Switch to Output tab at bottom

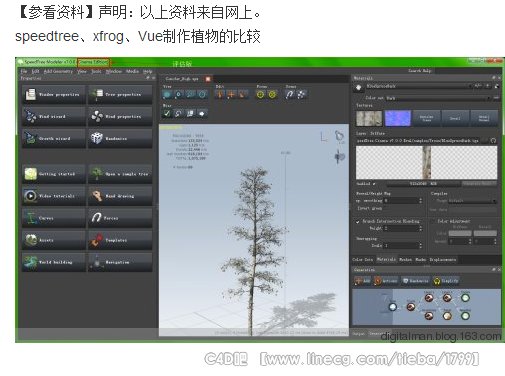click(x=359, y=333)
